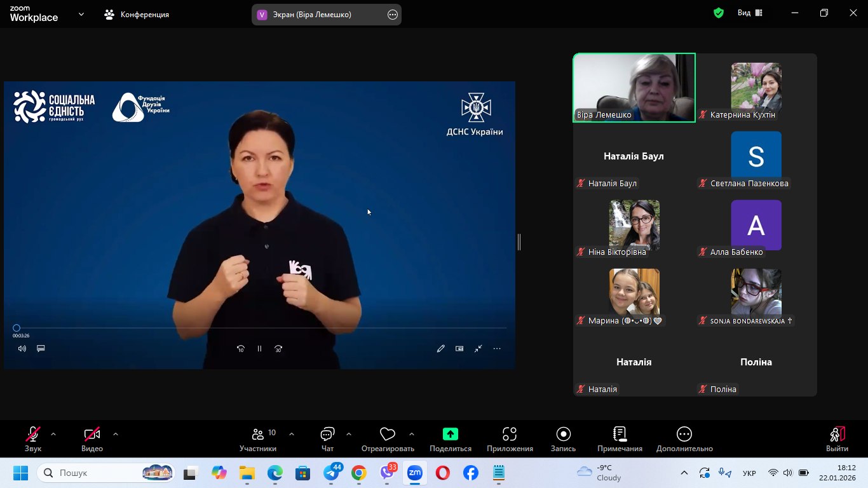Image resolution: width=868 pixels, height=488 pixels.
Task: Pause the shared video playback
Action: pyautogui.click(x=259, y=349)
